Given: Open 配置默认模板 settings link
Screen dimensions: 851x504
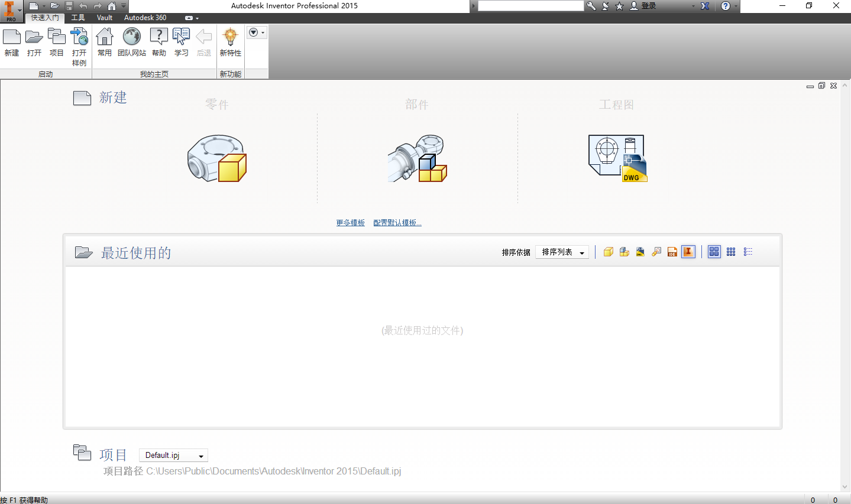Looking at the screenshot, I should coord(397,222).
